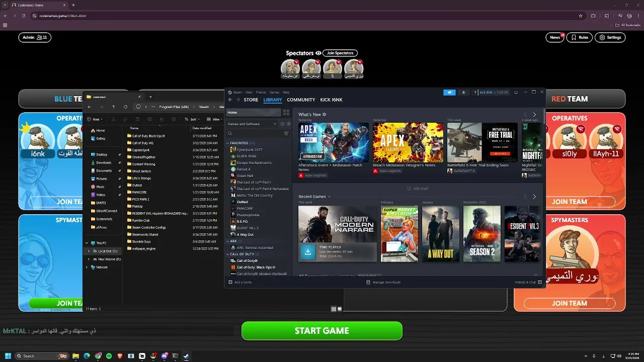Click the Steam help question mark icon
The image size is (644, 362).
475,93
